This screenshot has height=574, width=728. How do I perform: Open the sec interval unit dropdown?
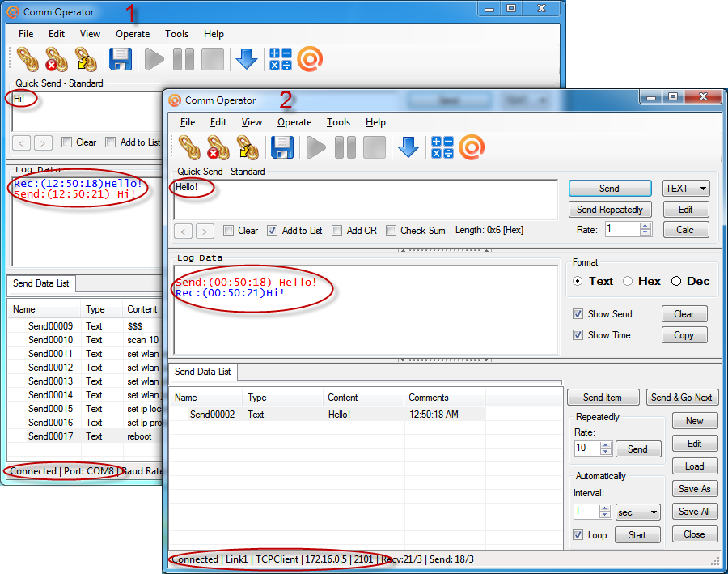638,512
